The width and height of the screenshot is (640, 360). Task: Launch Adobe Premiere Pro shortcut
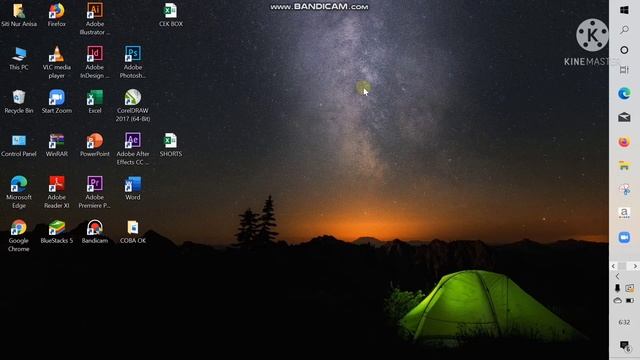click(x=95, y=192)
